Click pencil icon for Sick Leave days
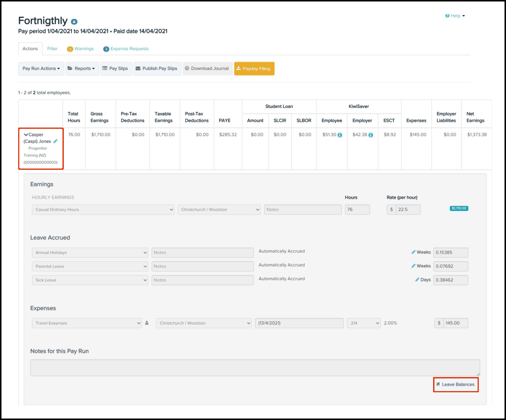Viewport: 506px width, 420px height. [x=417, y=279]
